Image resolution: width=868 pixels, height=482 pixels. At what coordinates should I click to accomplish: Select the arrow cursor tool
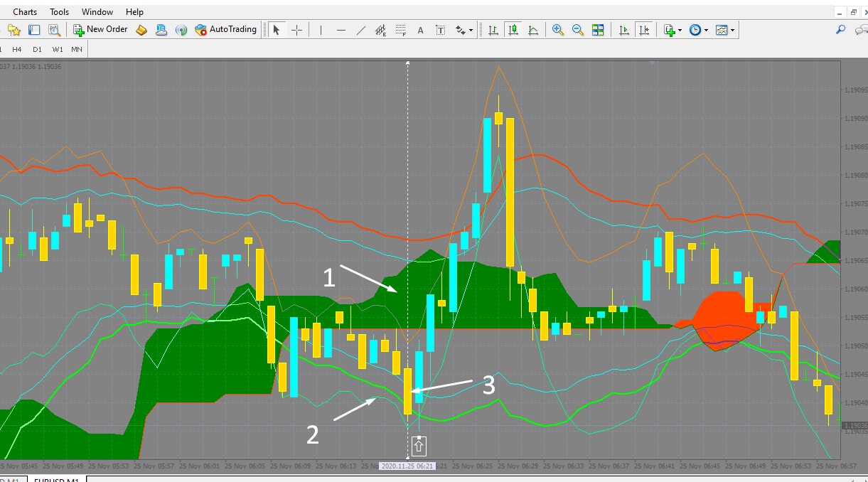tap(277, 30)
